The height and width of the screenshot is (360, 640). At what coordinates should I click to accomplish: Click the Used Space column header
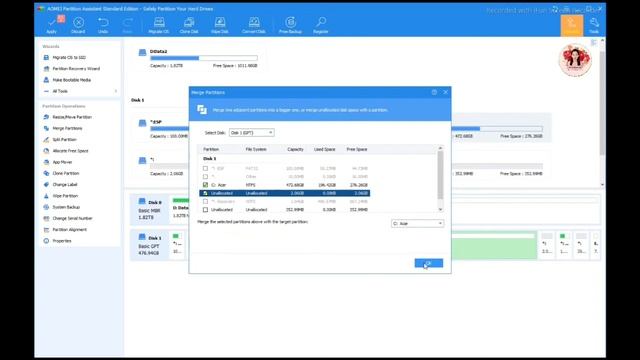pyautogui.click(x=324, y=149)
